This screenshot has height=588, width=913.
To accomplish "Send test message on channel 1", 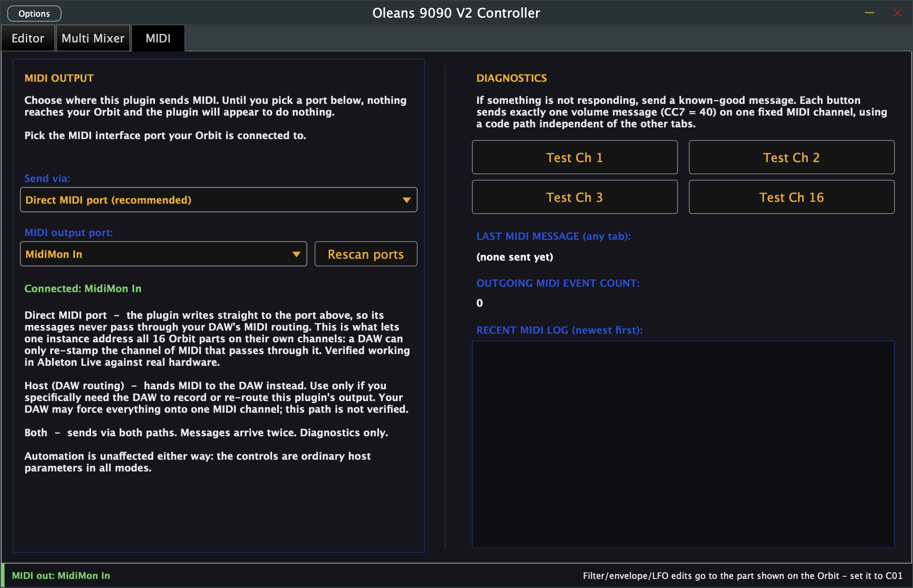I will (574, 157).
